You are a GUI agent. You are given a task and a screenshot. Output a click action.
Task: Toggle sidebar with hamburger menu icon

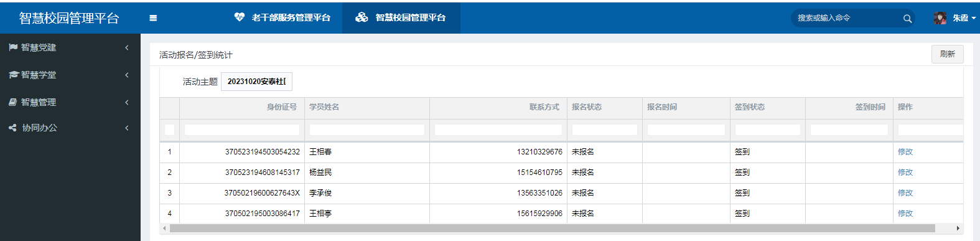153,18
